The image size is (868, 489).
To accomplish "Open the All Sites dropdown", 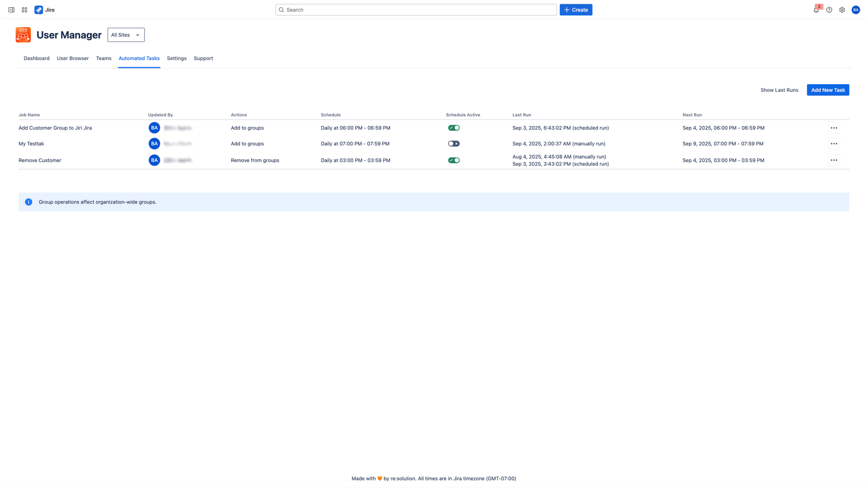I will click(x=125, y=35).
